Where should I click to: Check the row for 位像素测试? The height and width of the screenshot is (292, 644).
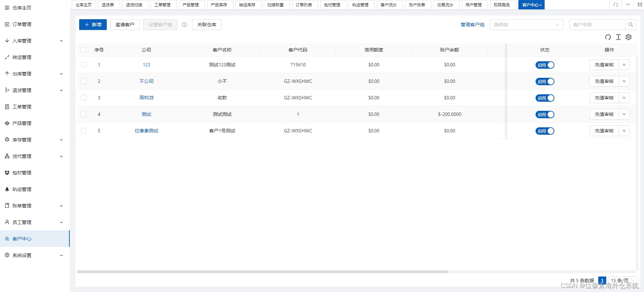84,131
